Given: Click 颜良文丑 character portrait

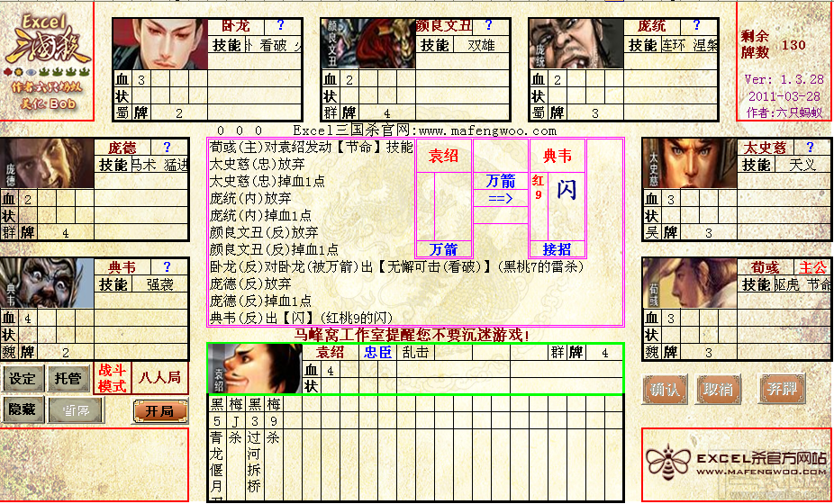Looking at the screenshot, I should (367, 44).
